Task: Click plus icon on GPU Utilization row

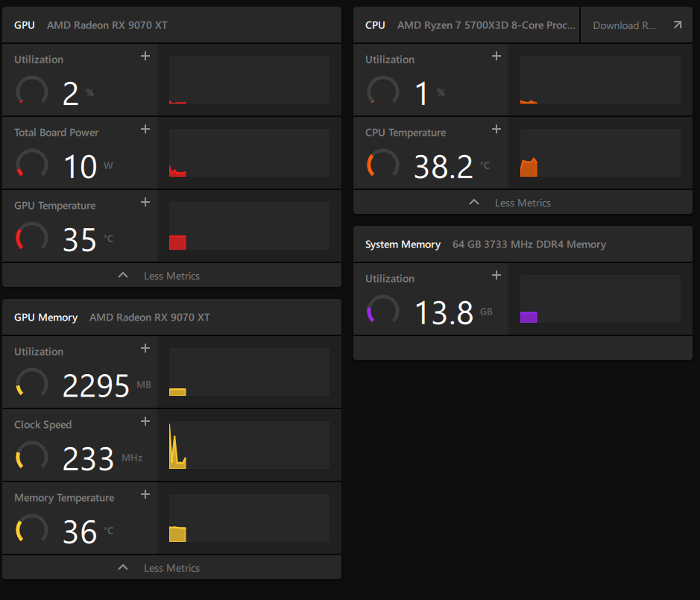Action: pyautogui.click(x=145, y=56)
